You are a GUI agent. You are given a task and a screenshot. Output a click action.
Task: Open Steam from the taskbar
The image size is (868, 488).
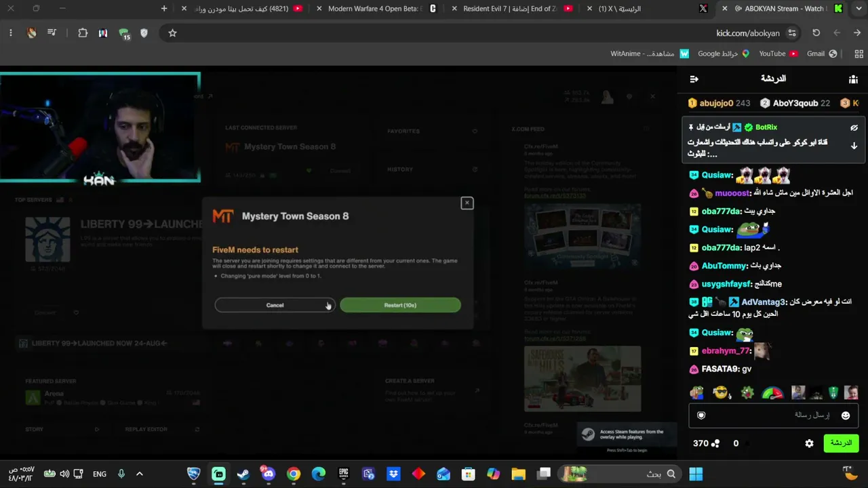tap(243, 474)
